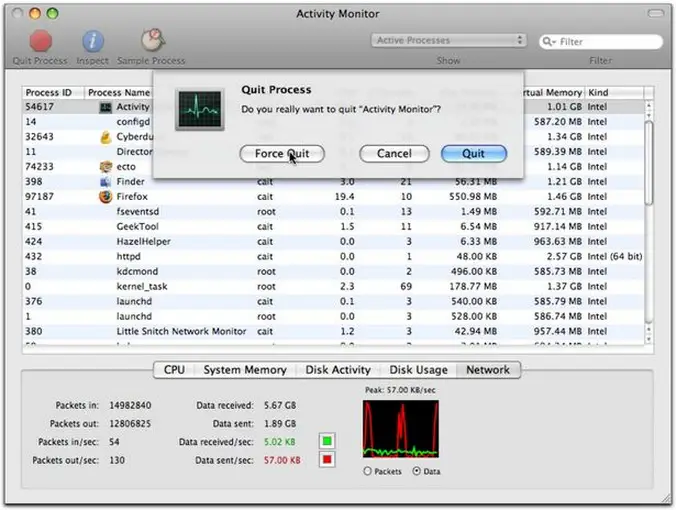Screen dimensions: 676x510
Task: Click the Data received value 5.67 GB
Action: [x=280, y=405]
